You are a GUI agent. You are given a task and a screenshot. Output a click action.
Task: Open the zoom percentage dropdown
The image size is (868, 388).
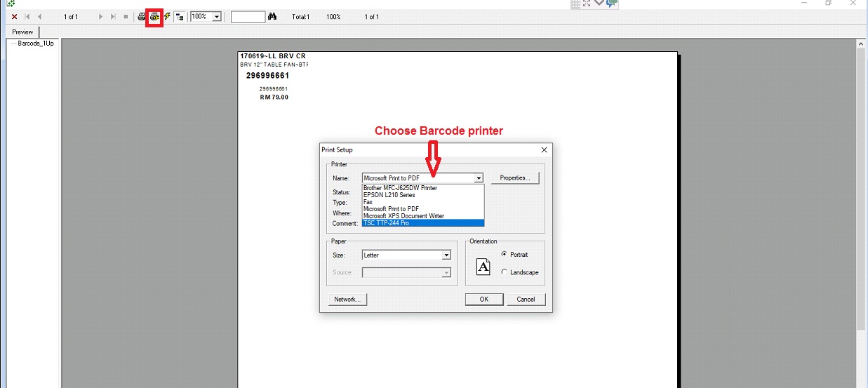216,16
